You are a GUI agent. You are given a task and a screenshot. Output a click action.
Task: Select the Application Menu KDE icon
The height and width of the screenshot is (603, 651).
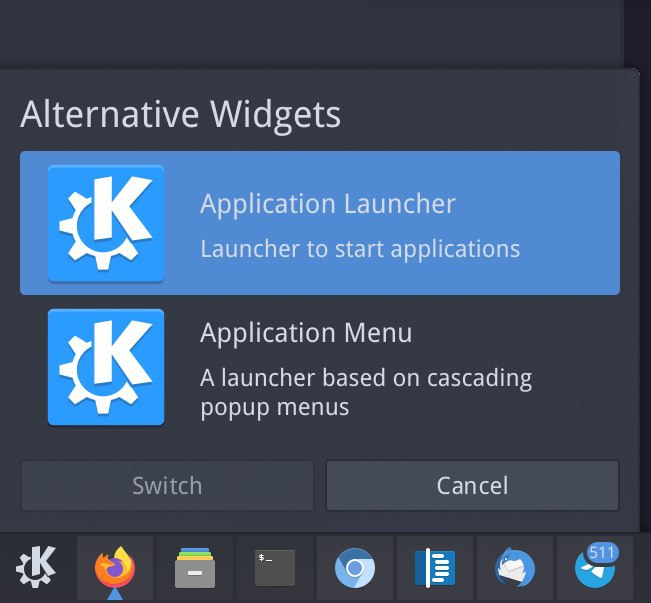coord(106,367)
